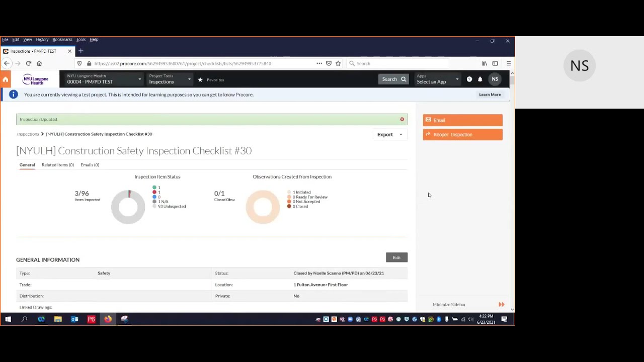Open the notifications bell
Image resolution: width=644 pixels, height=362 pixels.
click(x=480, y=79)
